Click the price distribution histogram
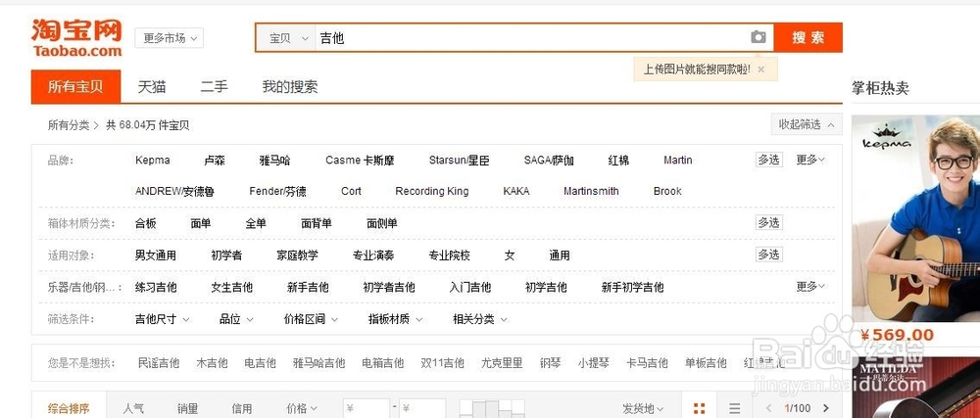 coord(492,408)
